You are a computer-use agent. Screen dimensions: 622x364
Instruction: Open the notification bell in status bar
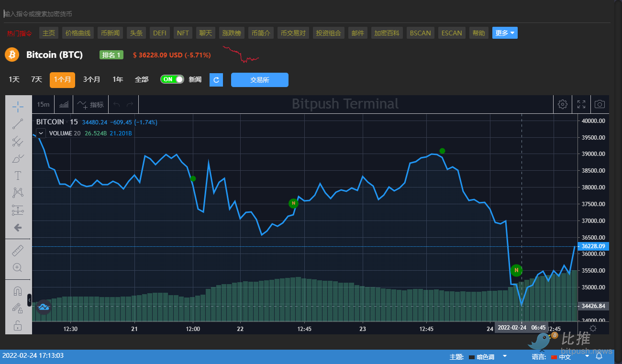pyautogui.click(x=599, y=356)
